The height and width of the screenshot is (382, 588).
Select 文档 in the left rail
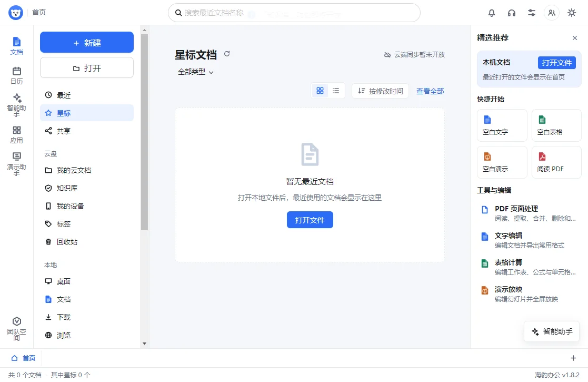click(16, 46)
